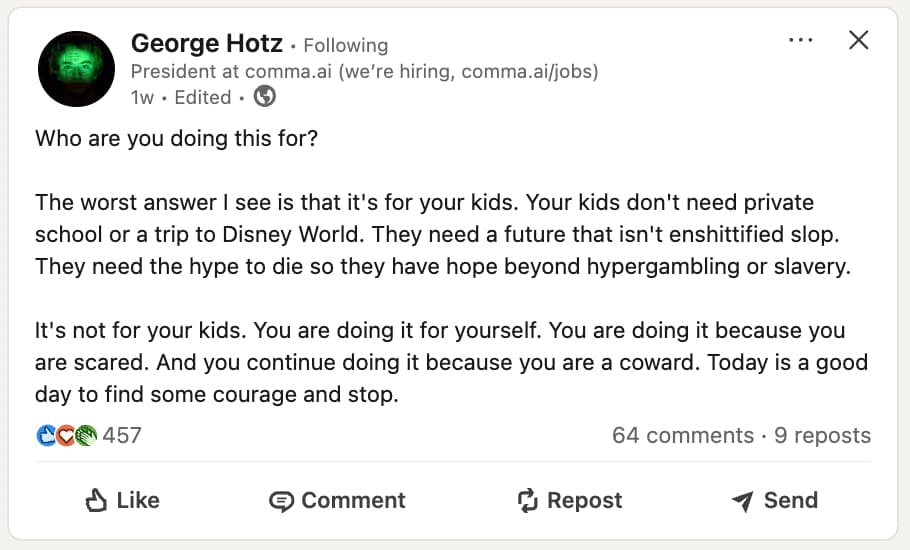Image resolution: width=910 pixels, height=550 pixels.
Task: Expand the 64 comments
Action: click(x=683, y=436)
